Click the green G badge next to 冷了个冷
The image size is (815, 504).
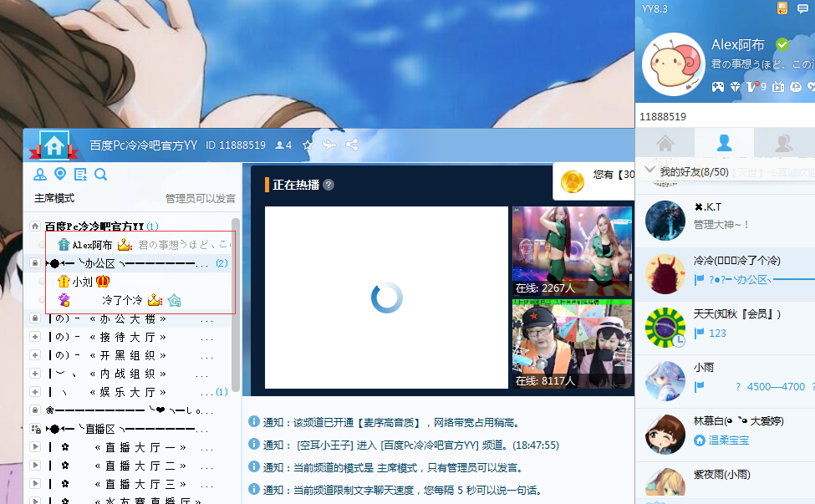175,300
